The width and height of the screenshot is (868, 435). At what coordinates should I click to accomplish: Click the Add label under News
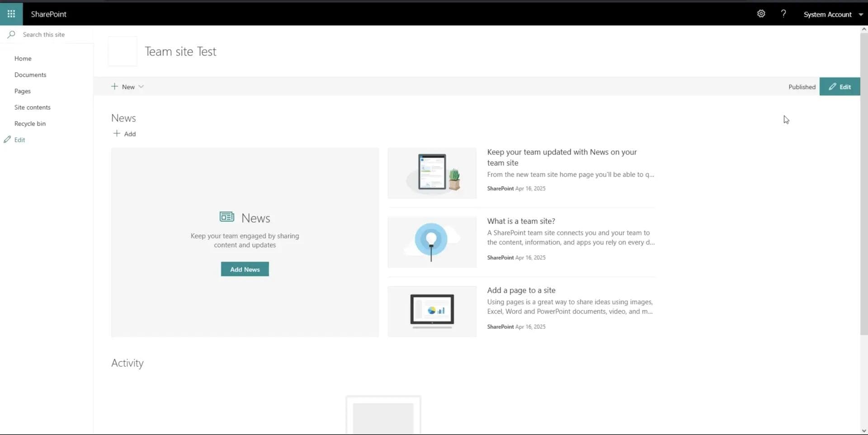(130, 134)
